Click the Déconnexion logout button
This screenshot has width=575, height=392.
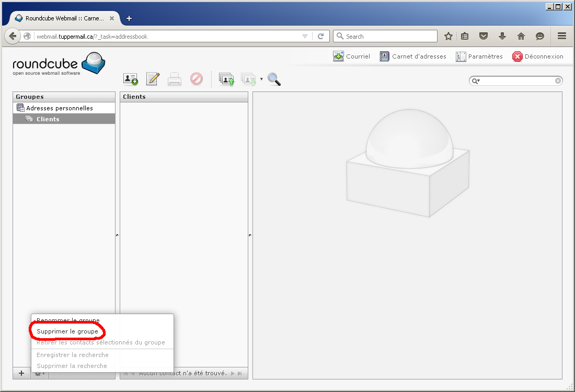pos(538,56)
